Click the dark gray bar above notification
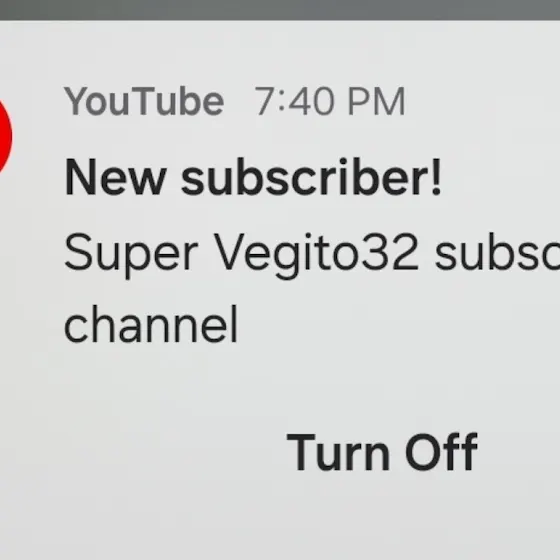The width and height of the screenshot is (560, 560). pos(280,10)
